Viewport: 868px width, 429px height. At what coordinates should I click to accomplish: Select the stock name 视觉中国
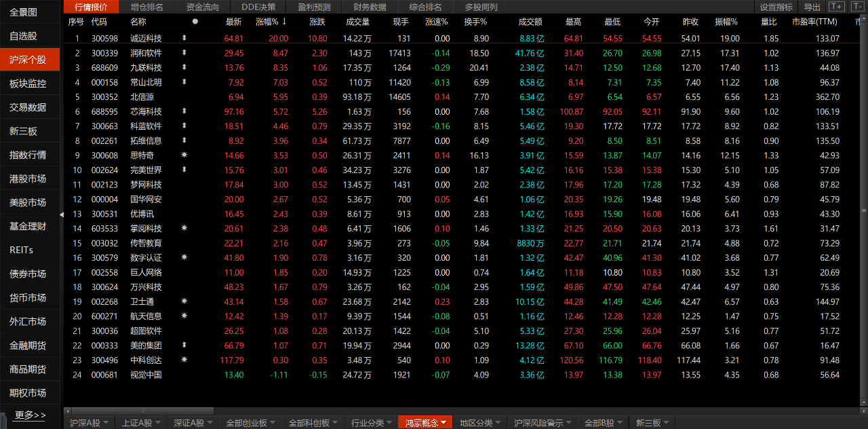(146, 375)
